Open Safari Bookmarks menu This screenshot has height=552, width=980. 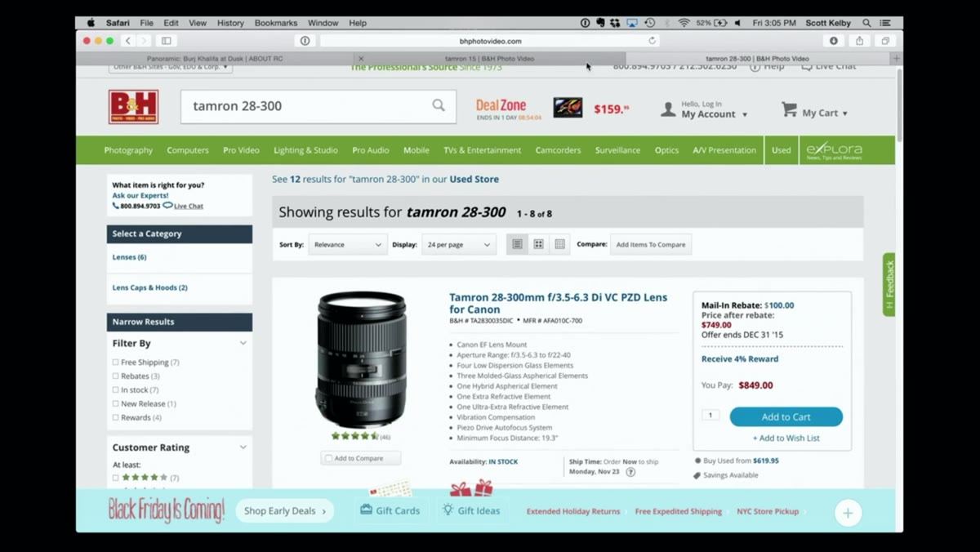[275, 23]
